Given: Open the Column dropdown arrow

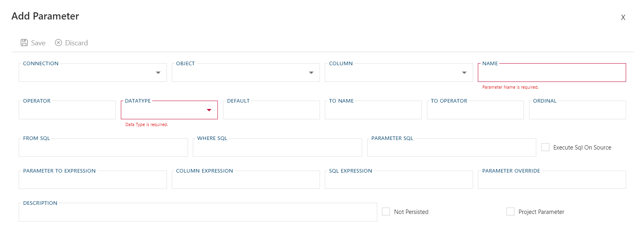Looking at the screenshot, I should pyautogui.click(x=464, y=73).
